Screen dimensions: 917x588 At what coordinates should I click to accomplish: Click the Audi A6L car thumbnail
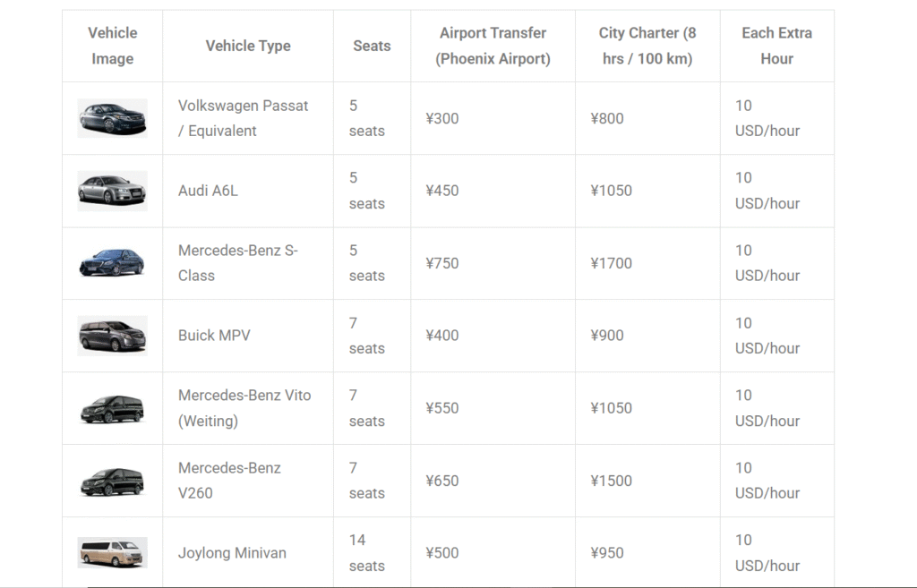[x=112, y=191]
